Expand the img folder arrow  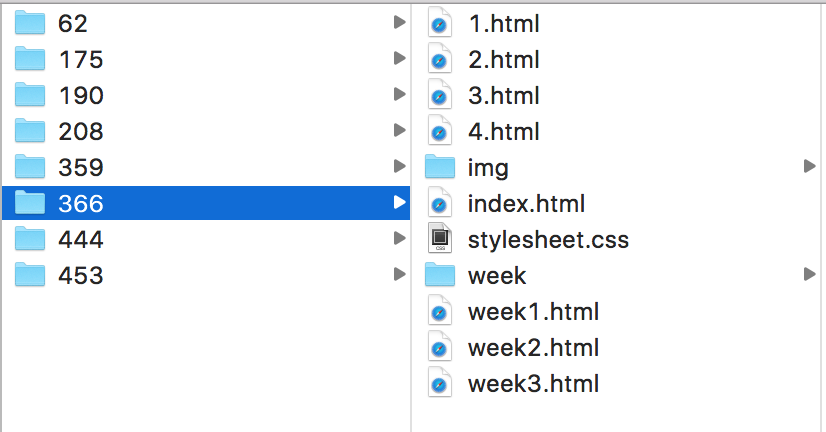point(810,167)
